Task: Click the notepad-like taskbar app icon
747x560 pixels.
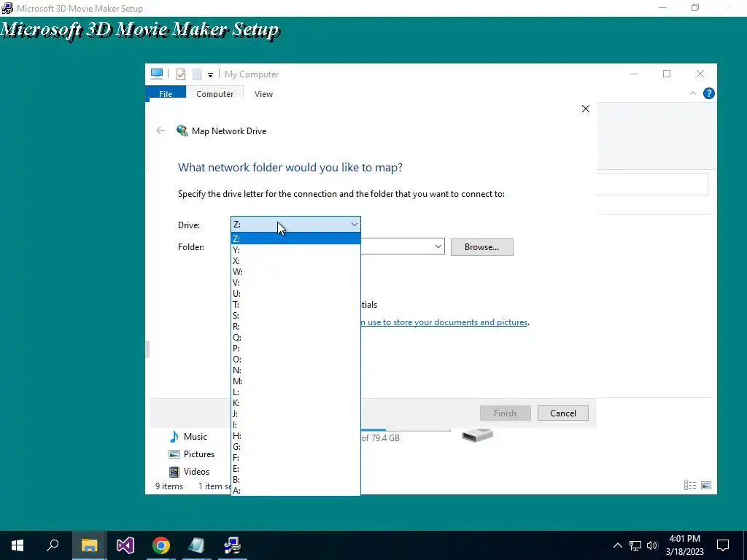Action: (196, 545)
